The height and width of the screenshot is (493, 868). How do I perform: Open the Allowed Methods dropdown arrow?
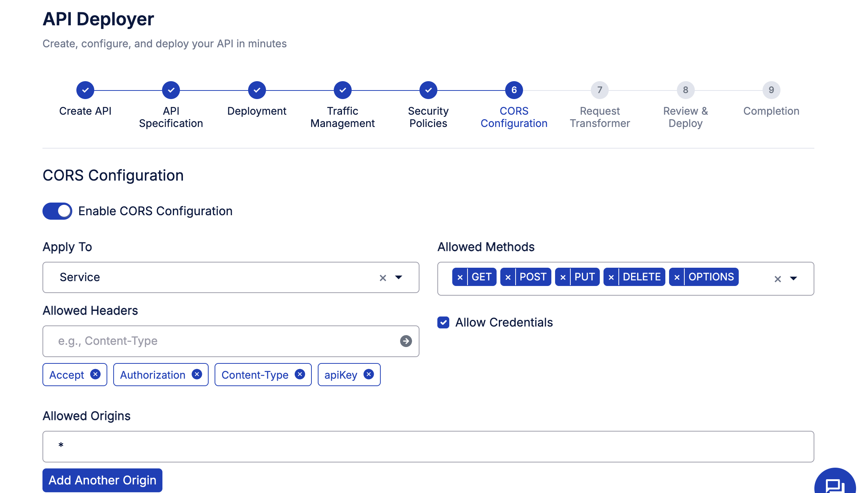click(793, 279)
